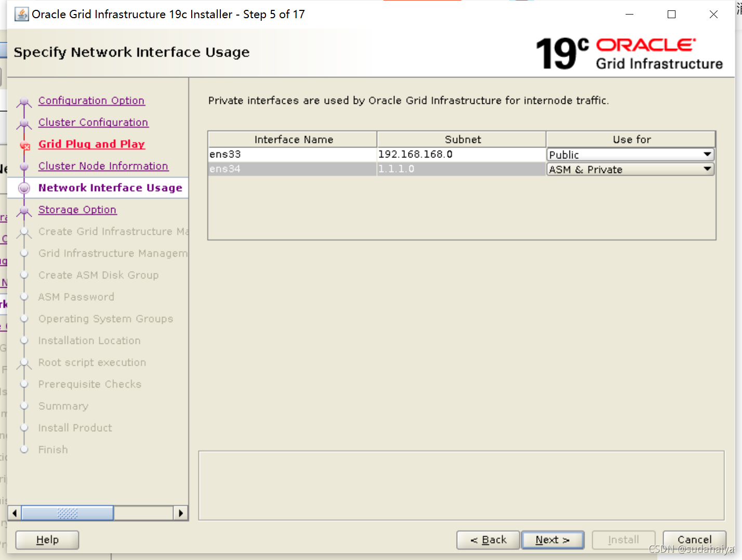Click the Operating System Groups step

(x=106, y=319)
